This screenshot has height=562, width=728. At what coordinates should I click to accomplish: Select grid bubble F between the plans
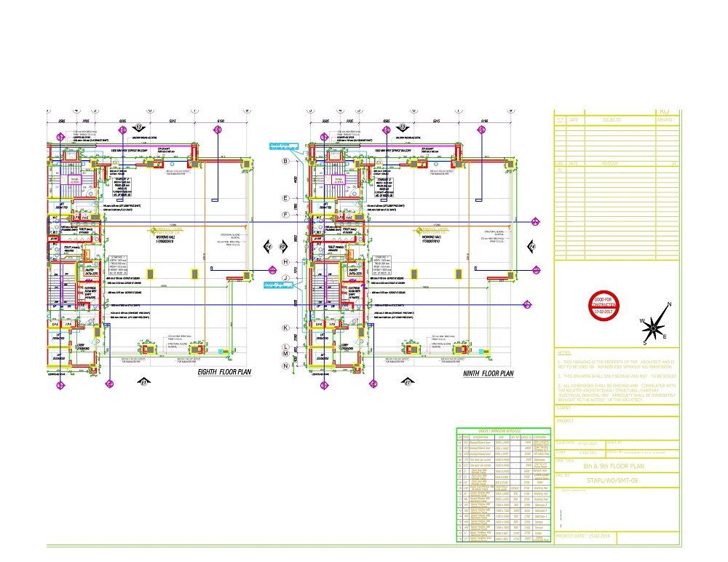(286, 215)
